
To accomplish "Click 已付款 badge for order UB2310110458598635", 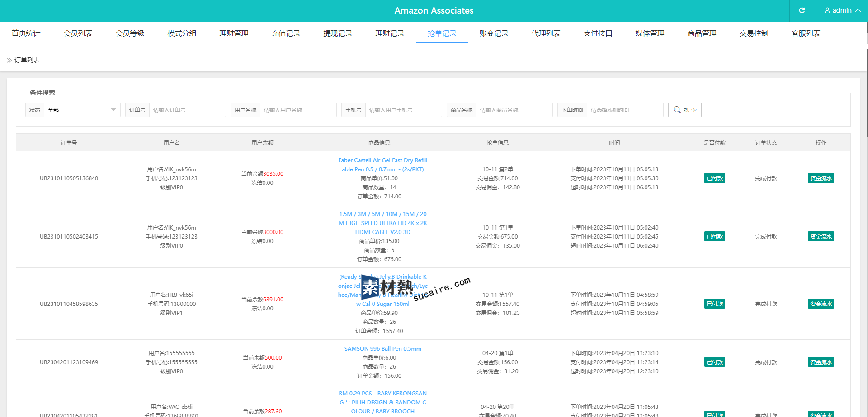I will coord(715,304).
